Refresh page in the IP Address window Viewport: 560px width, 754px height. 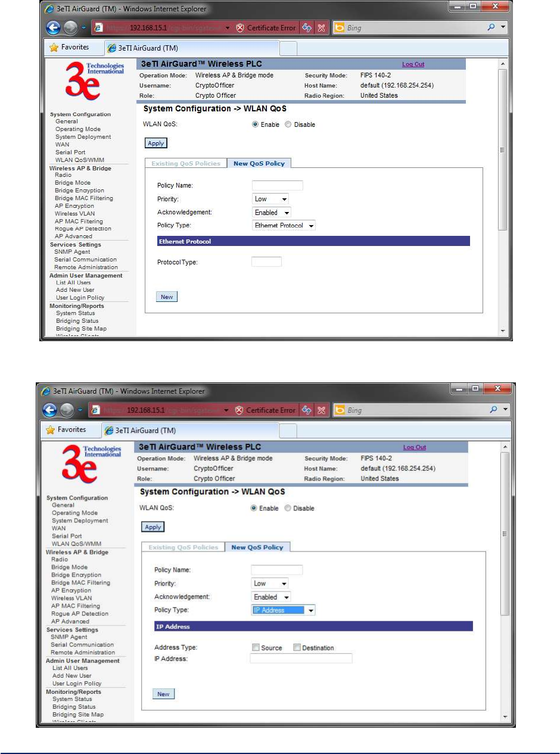point(307,410)
